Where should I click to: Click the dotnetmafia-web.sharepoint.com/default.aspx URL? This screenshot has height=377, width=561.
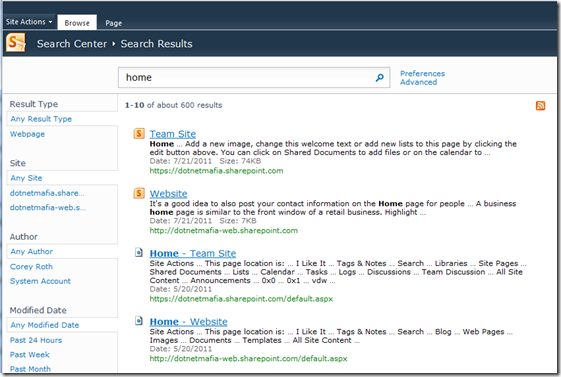click(x=248, y=358)
